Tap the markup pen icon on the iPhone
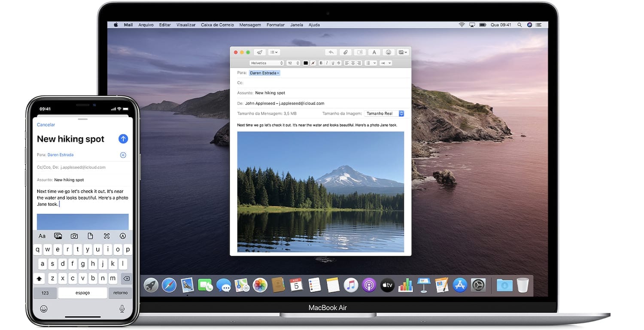644x330 pixels. pyautogui.click(x=123, y=236)
